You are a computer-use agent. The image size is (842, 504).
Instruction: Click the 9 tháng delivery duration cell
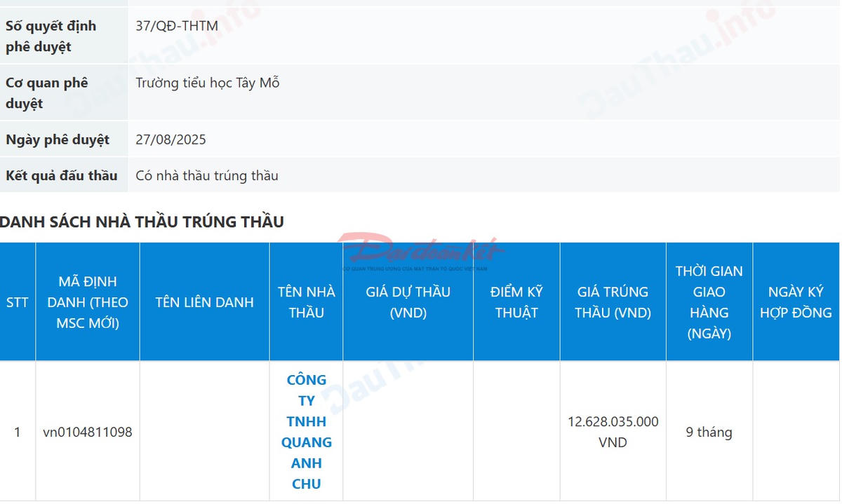709,433
